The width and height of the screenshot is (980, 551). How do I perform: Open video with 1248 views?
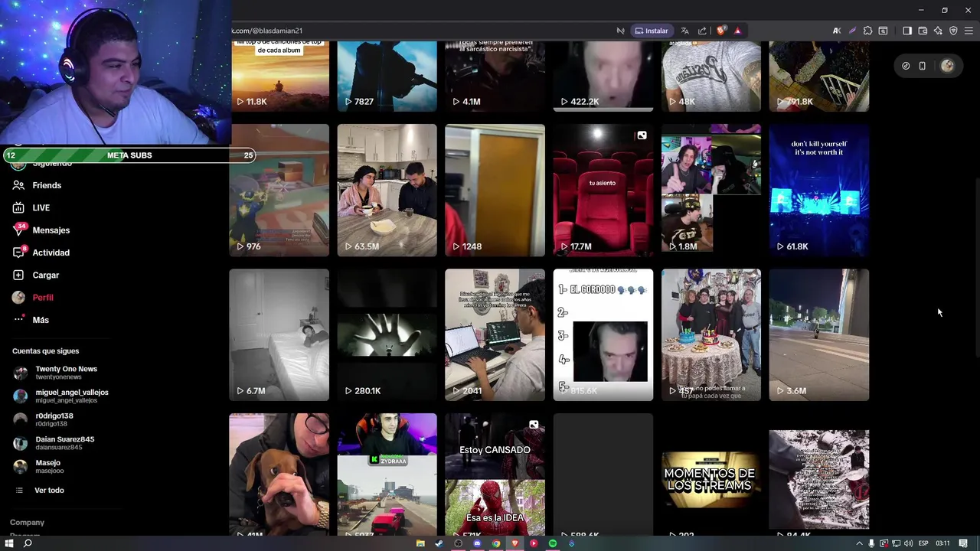495,190
